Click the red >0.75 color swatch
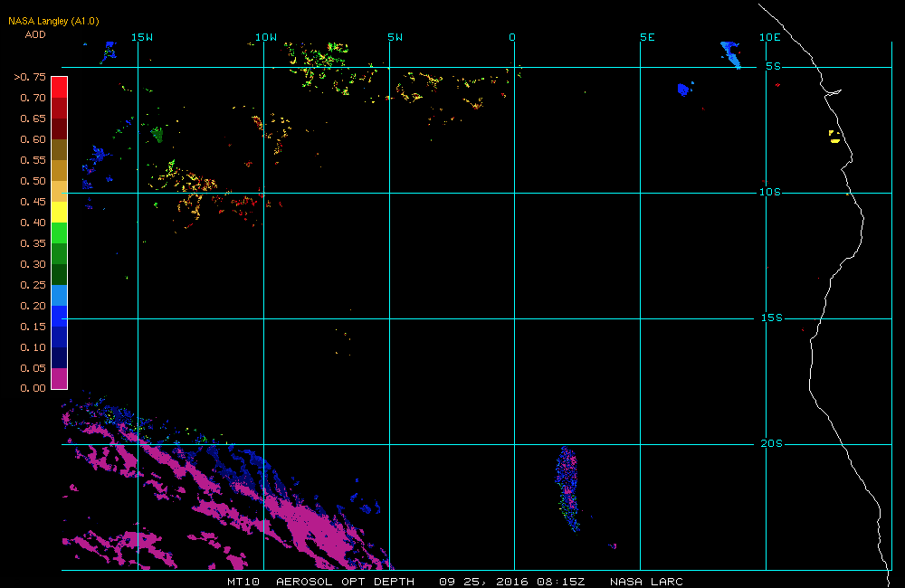Image resolution: width=905 pixels, height=588 pixels. click(x=60, y=87)
